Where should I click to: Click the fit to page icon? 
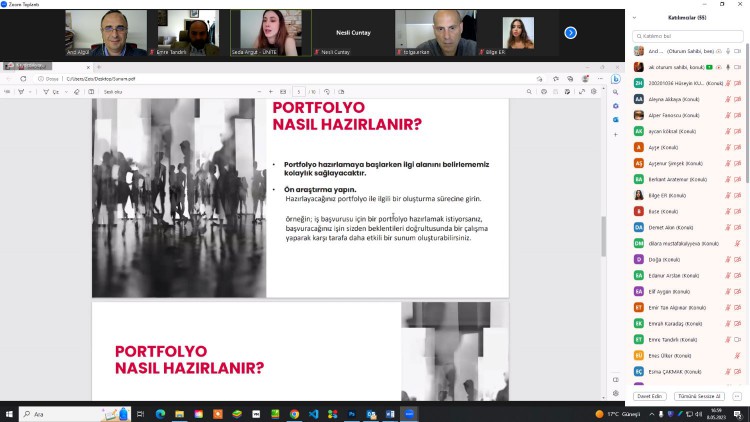283,92
